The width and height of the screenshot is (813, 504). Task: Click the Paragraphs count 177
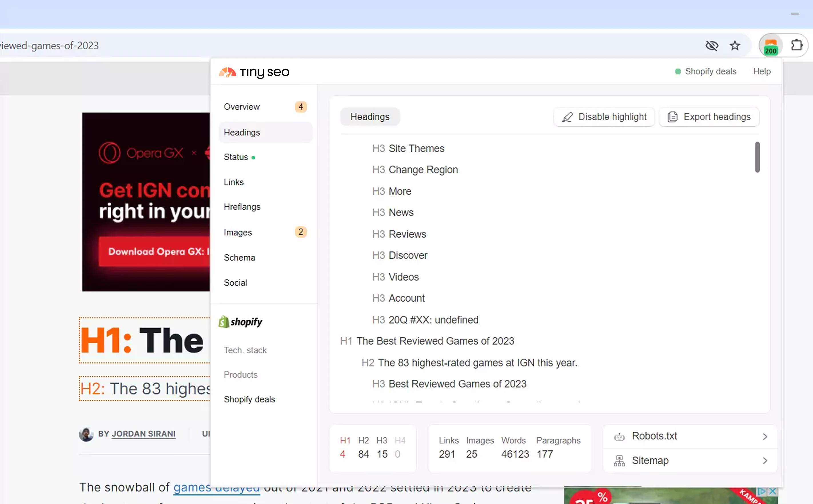click(x=545, y=454)
